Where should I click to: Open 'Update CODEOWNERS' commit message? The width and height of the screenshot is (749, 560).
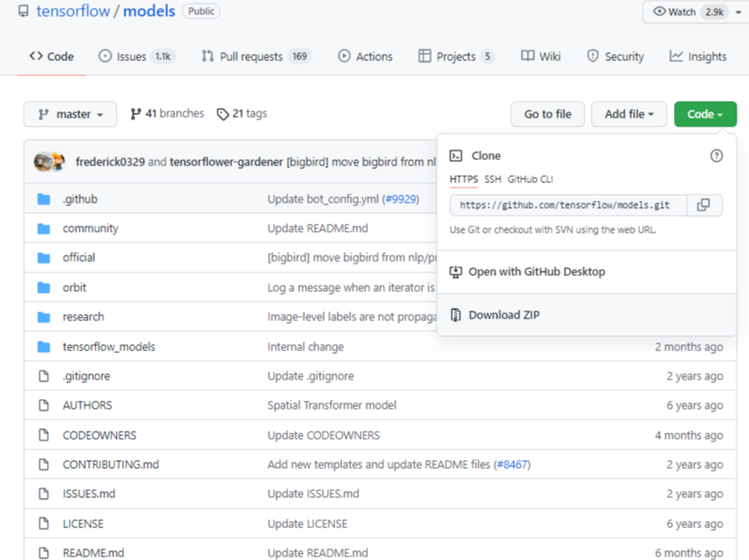coord(324,435)
